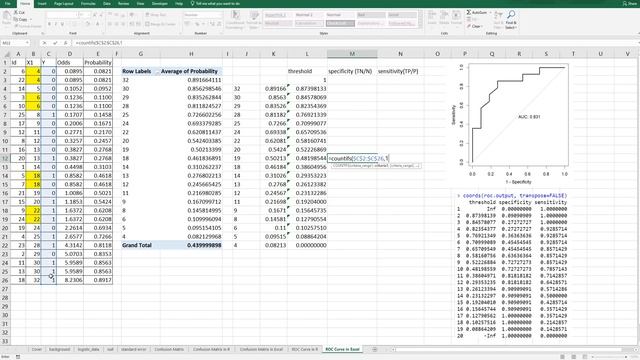Switch to Confusion Matrix in R sheet
Viewport: 640px width, 360px height.
[211, 349]
